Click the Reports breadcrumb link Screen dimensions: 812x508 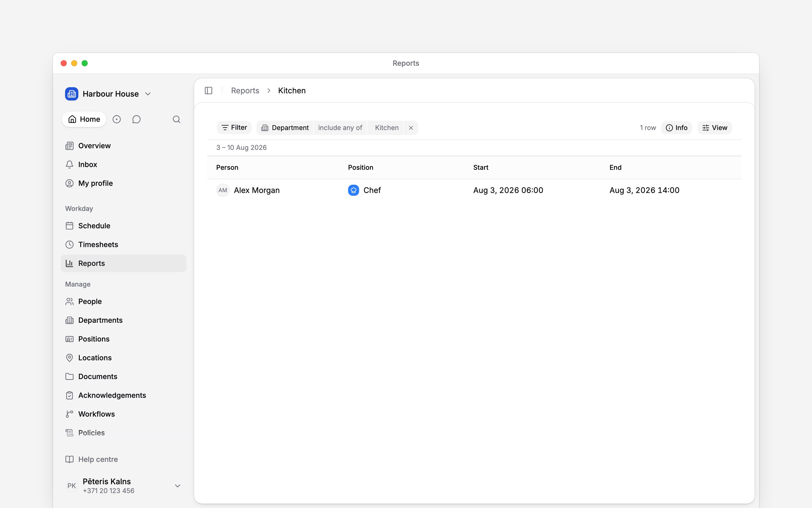(245, 91)
